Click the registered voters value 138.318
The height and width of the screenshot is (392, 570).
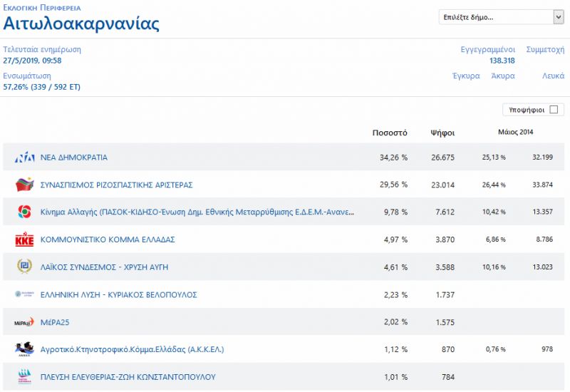[x=502, y=61]
